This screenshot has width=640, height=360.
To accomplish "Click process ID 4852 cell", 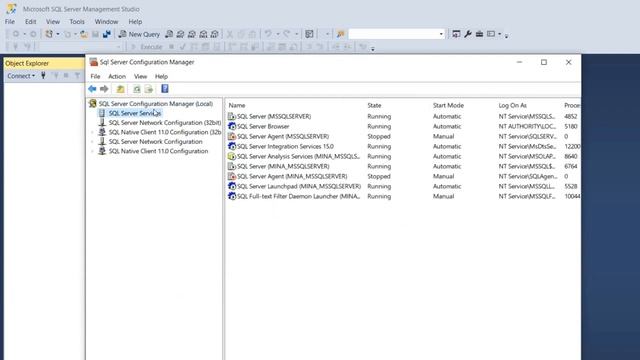I will click(x=571, y=116).
